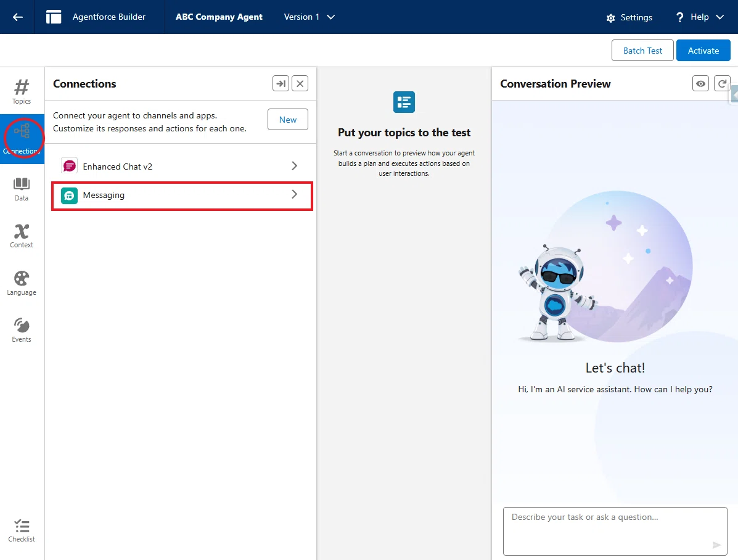
Task: Refresh the Conversation Preview
Action: pyautogui.click(x=722, y=83)
